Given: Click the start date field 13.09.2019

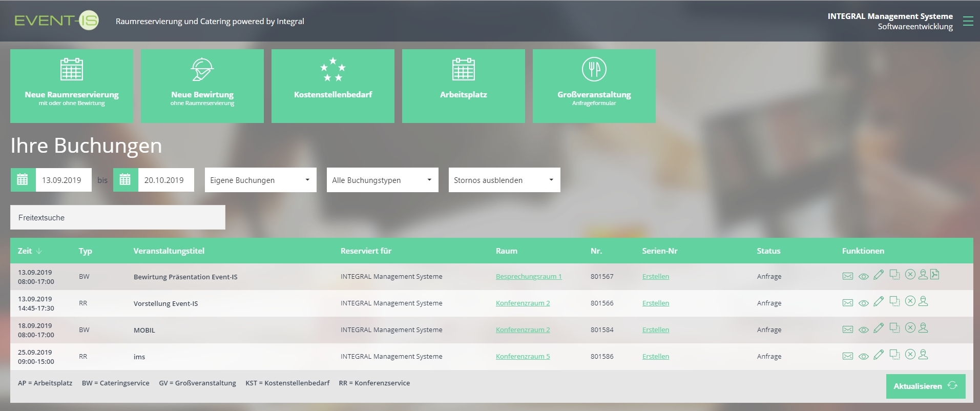Looking at the screenshot, I should pyautogui.click(x=64, y=180).
